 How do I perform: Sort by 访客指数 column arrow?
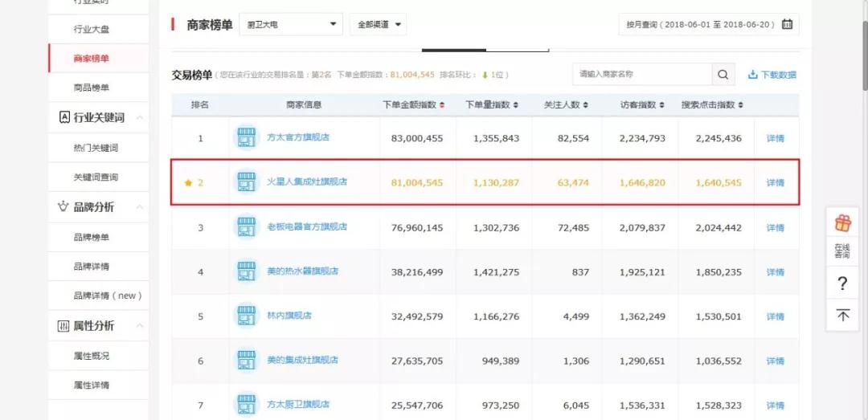click(x=662, y=105)
